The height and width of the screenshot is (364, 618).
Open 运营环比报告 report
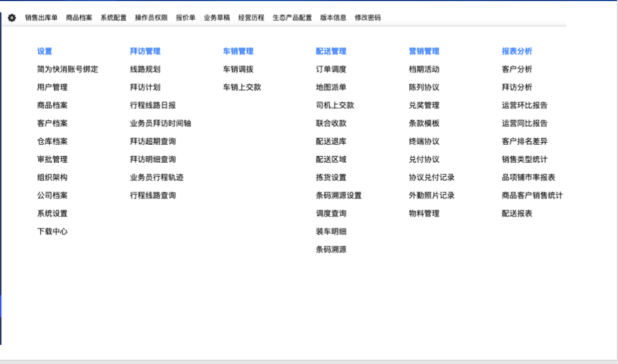(x=524, y=105)
